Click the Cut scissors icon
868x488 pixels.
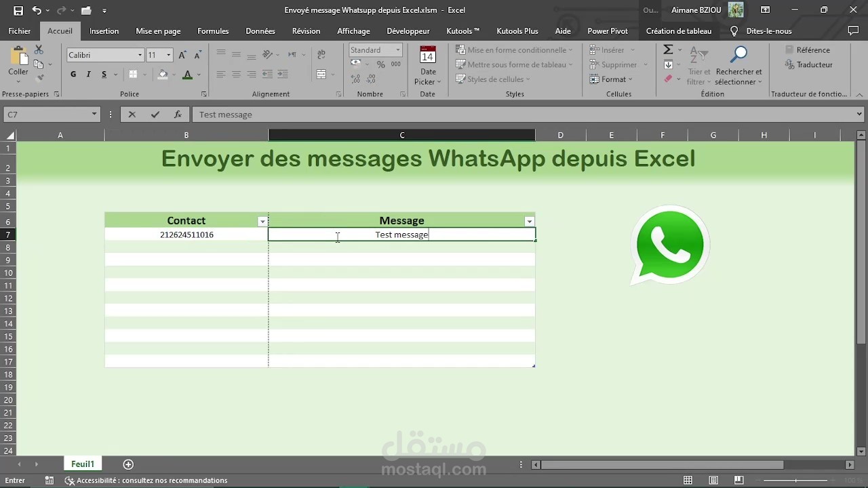click(x=39, y=50)
